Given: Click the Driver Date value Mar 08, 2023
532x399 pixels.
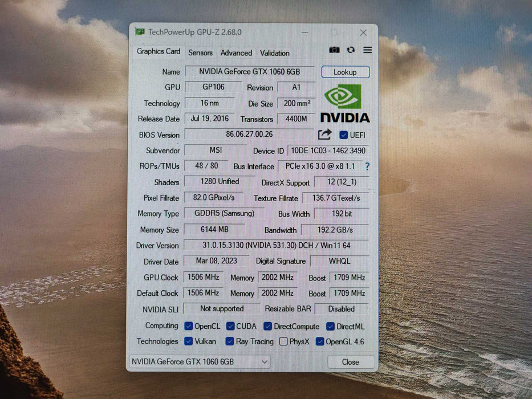Looking at the screenshot, I should 217,260.
